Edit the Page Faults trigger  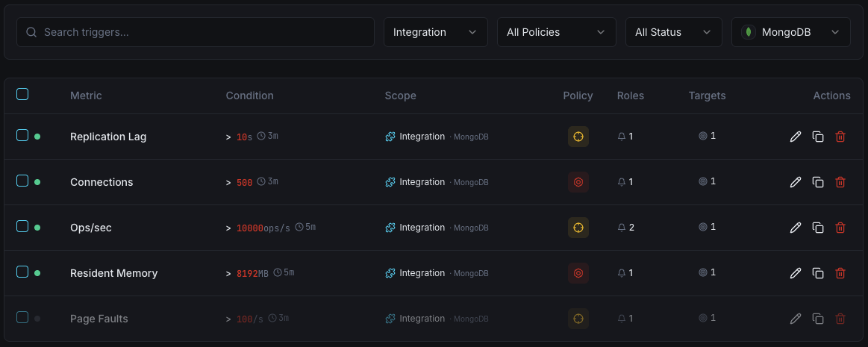click(x=796, y=318)
